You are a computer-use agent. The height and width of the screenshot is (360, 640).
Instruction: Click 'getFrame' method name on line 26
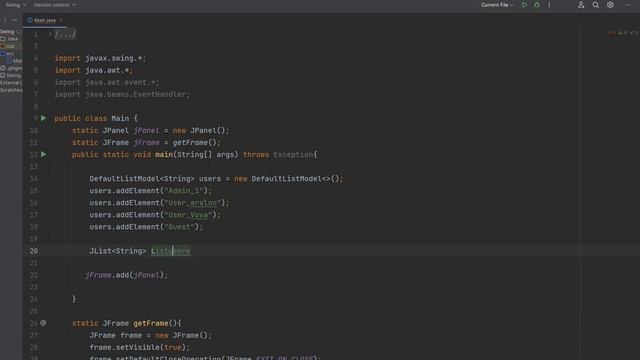click(151, 323)
